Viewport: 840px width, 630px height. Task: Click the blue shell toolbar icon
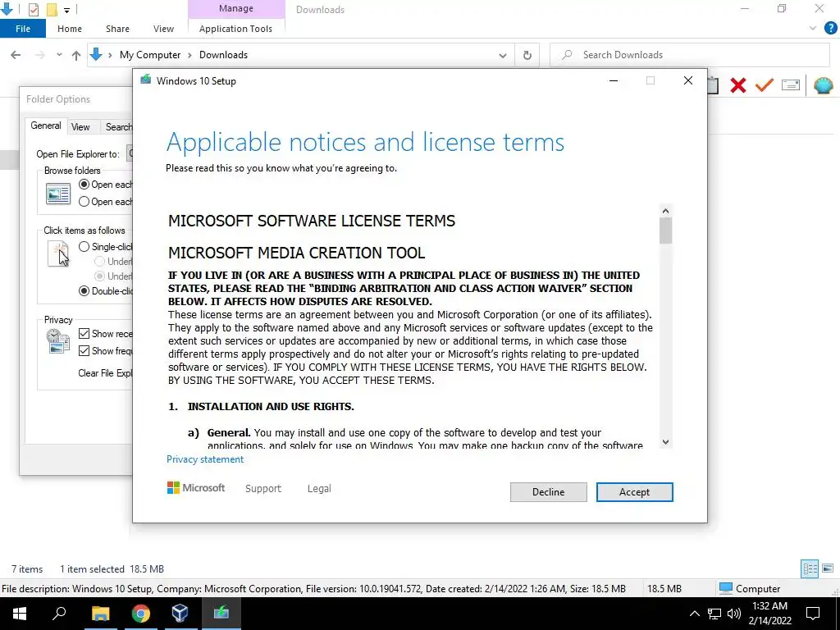[824, 85]
